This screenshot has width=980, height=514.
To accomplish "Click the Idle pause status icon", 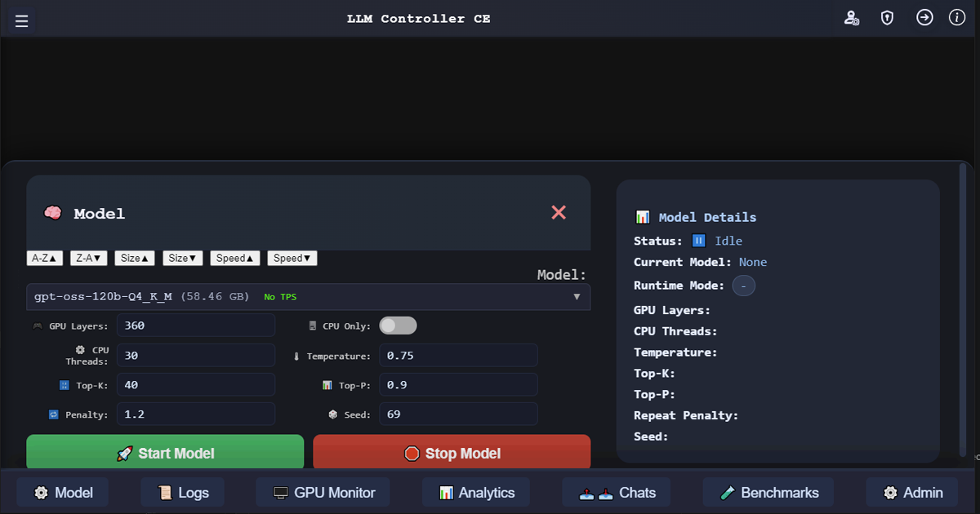I will point(698,241).
